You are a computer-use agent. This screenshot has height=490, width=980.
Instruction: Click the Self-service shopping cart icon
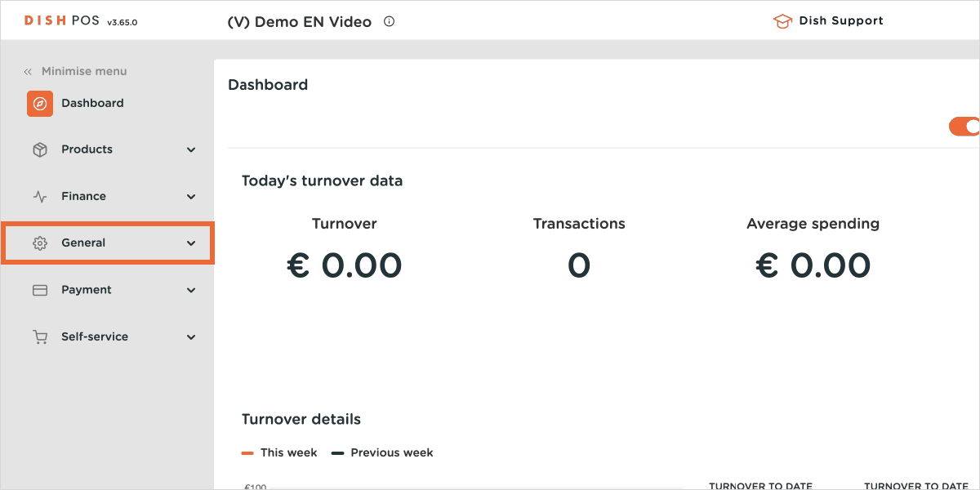click(40, 336)
